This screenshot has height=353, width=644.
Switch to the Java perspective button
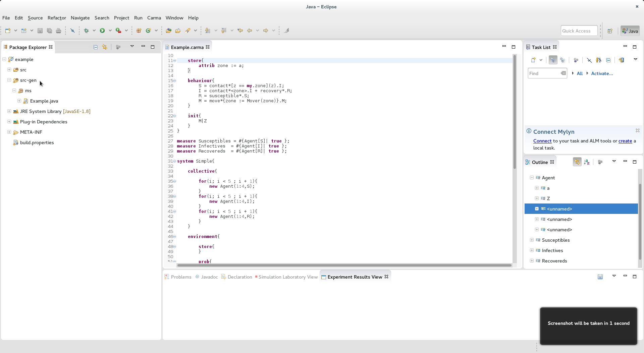(630, 31)
